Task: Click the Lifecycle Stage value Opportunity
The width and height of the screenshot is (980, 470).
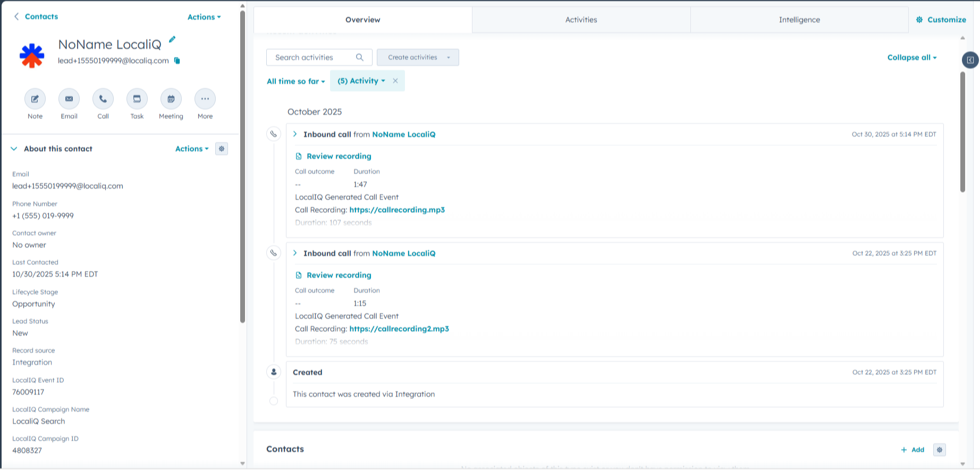Action: pos(33,304)
